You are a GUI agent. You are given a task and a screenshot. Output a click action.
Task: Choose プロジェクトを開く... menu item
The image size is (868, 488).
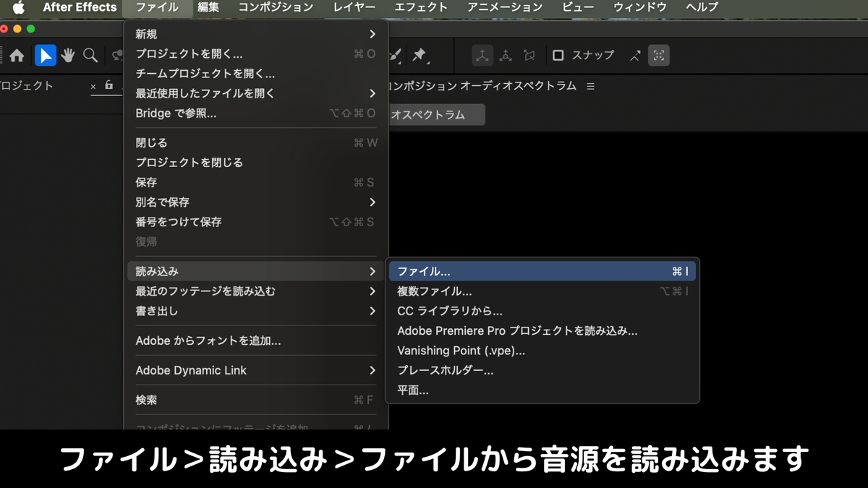(x=256, y=54)
